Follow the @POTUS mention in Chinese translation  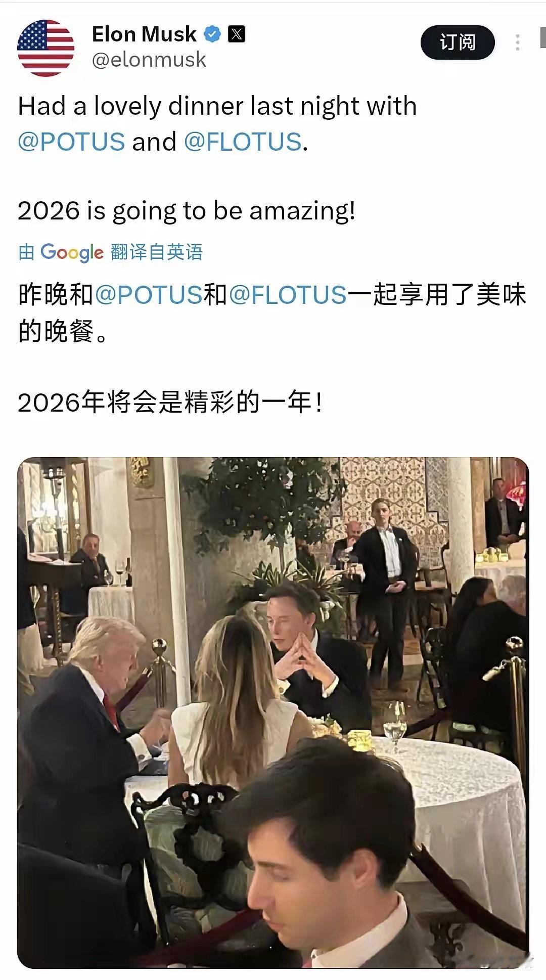149,295
